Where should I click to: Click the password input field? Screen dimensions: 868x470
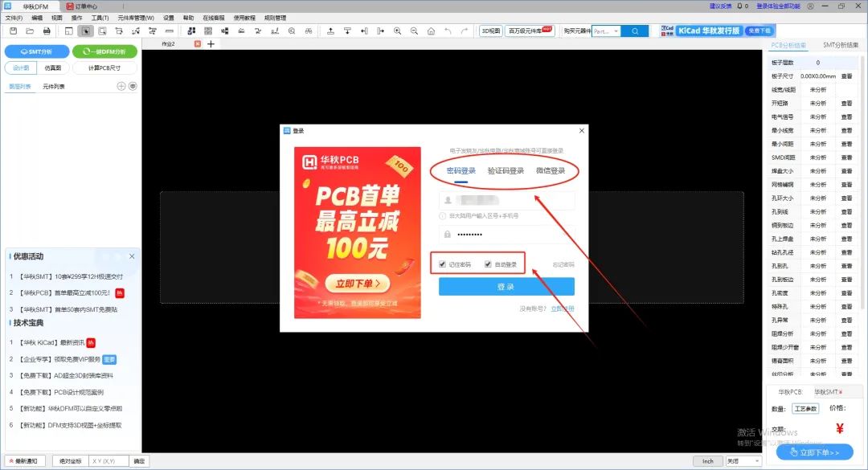click(x=506, y=234)
